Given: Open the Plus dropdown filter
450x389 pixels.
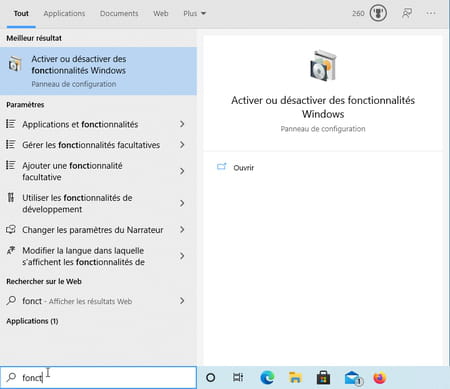Looking at the screenshot, I should [x=195, y=13].
